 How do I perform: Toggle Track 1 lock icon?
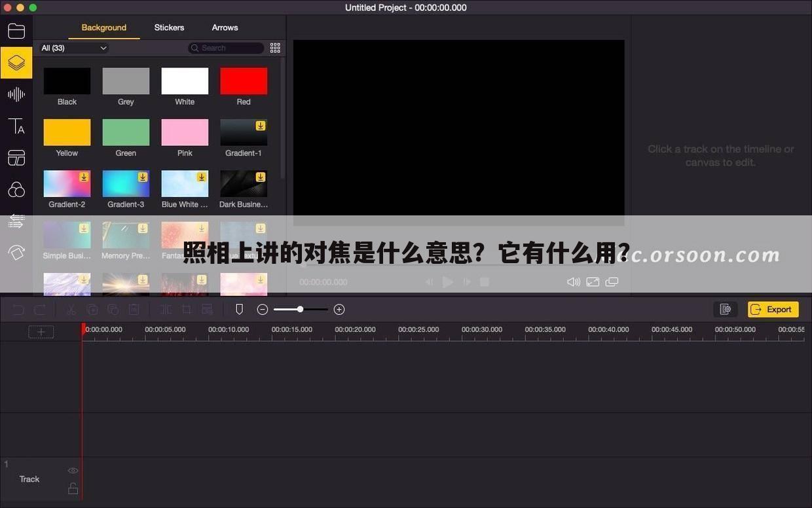point(73,488)
